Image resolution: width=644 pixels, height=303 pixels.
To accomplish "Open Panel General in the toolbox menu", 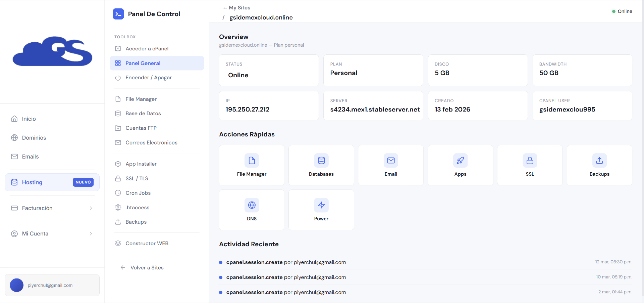I will click(143, 63).
